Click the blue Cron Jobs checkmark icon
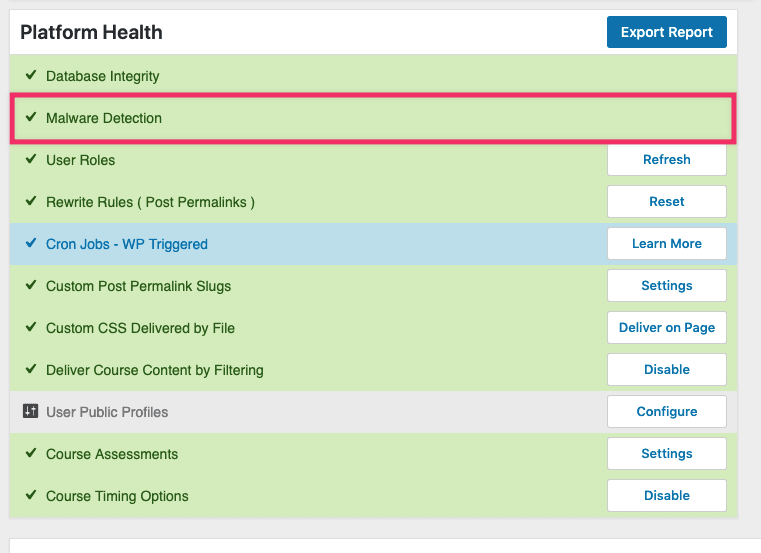Screen dimensions: 761x553 tap(31, 244)
